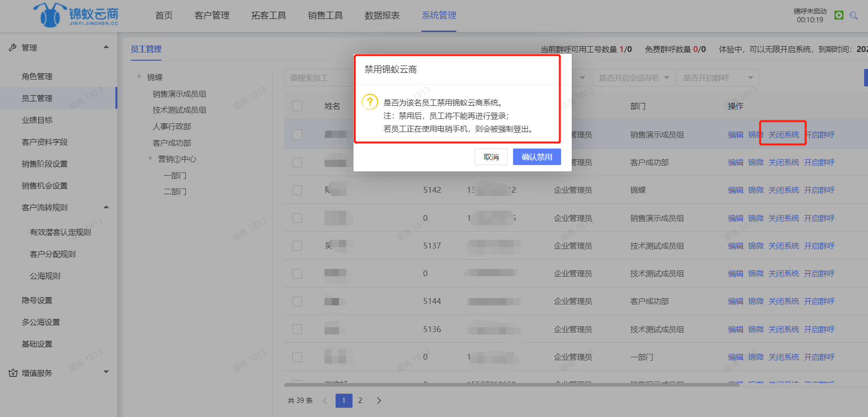Open the 首页 top menu
The width and height of the screenshot is (868, 417).
164,16
